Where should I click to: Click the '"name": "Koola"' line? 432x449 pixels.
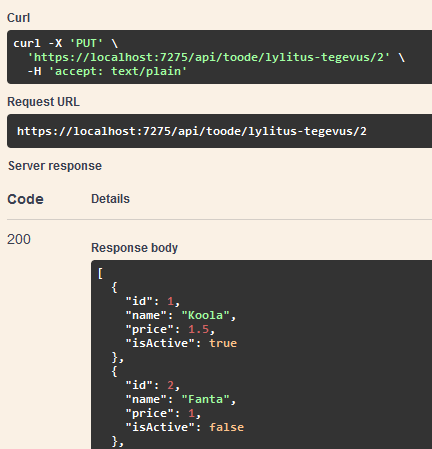tap(181, 315)
